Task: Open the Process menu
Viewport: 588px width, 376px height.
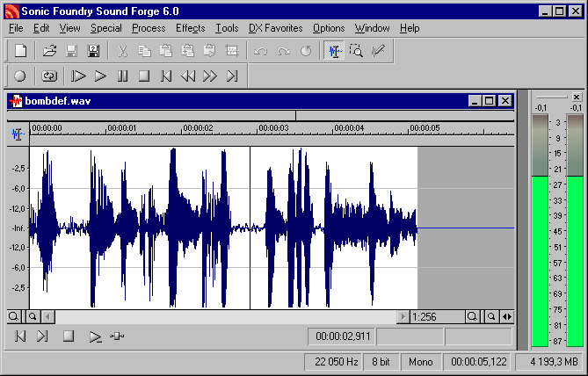Action: point(149,28)
